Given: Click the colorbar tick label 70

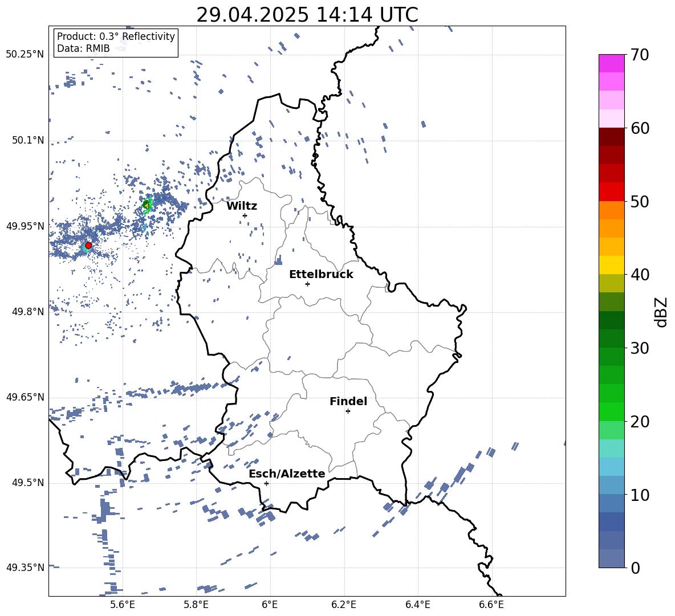Looking at the screenshot, I should 640,55.
